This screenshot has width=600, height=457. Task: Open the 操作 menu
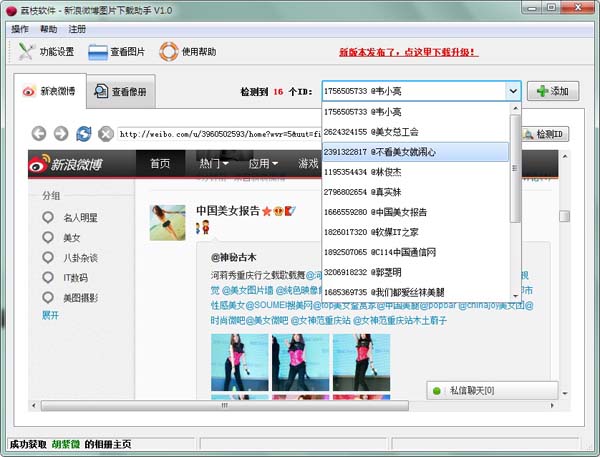pos(20,29)
